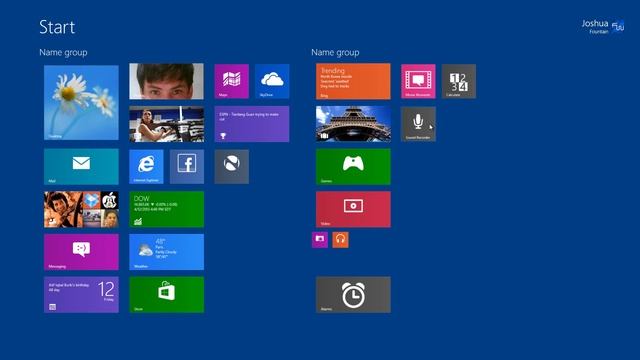Open the ESPN Sports trophy tile
Image resolution: width=640 pixels, height=360 pixels.
(x=252, y=124)
